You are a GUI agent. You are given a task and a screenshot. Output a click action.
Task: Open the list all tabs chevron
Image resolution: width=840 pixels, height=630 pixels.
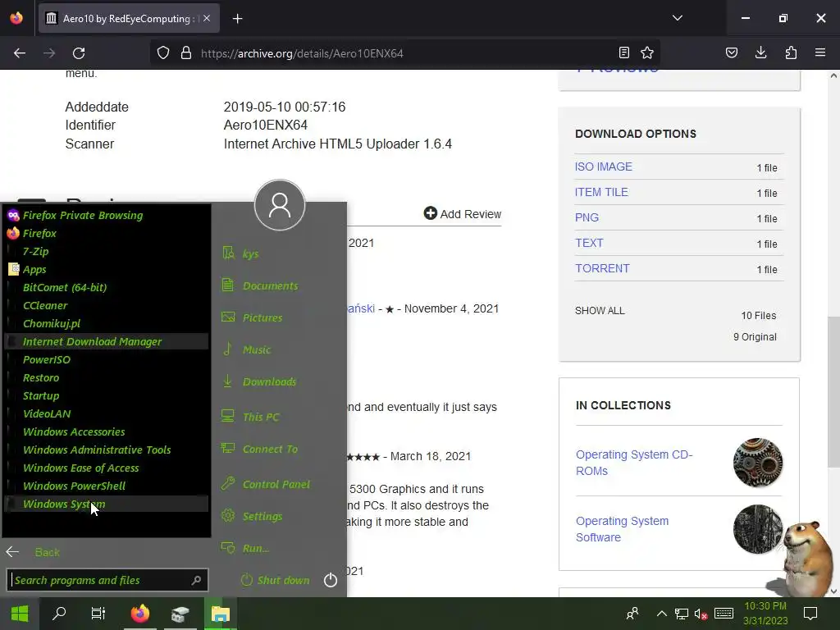677,18
